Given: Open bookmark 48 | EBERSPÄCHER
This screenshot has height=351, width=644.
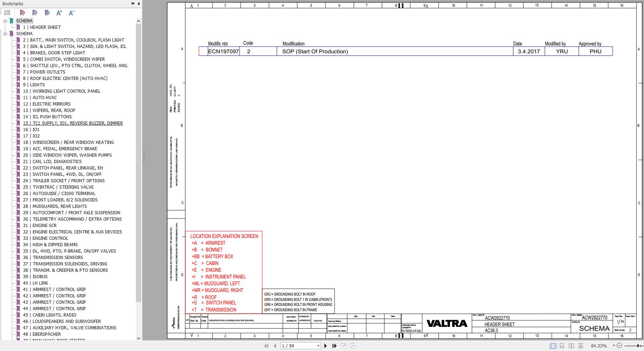Looking at the screenshot, I should tap(42, 334).
